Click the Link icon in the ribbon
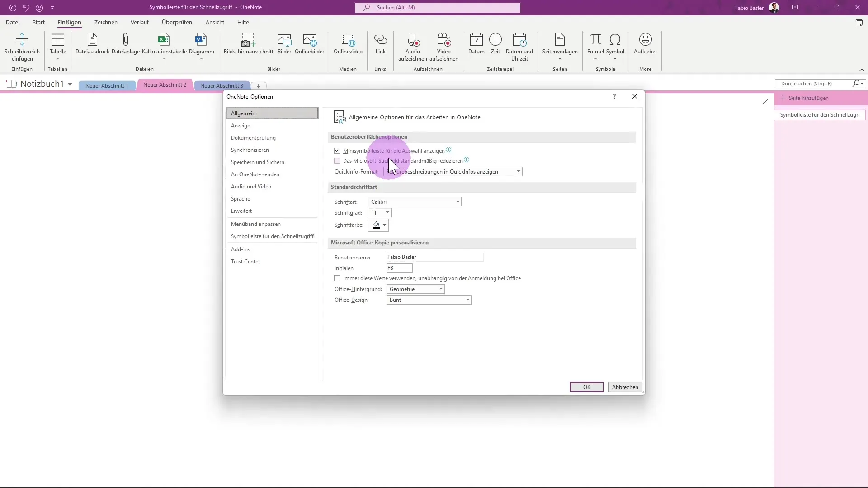The width and height of the screenshot is (868, 488). 381,40
